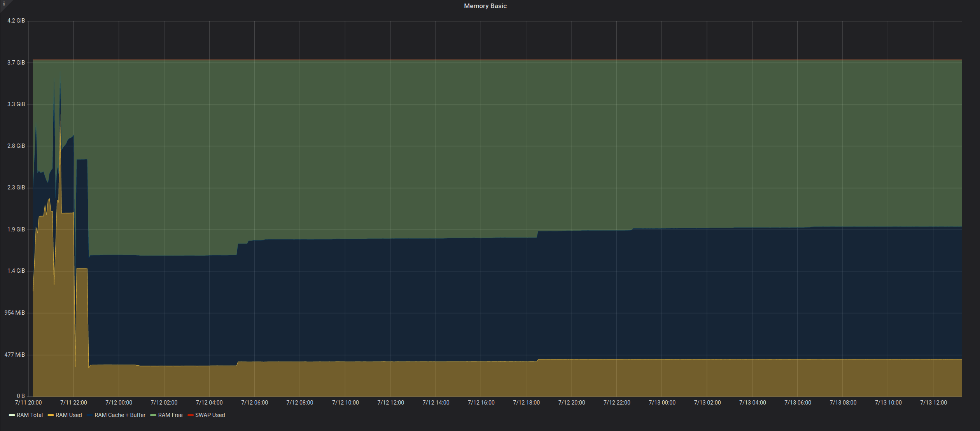Screen dimensions: 980x431
Task: Isolate the SWAP Used series label
Action: 210,415
